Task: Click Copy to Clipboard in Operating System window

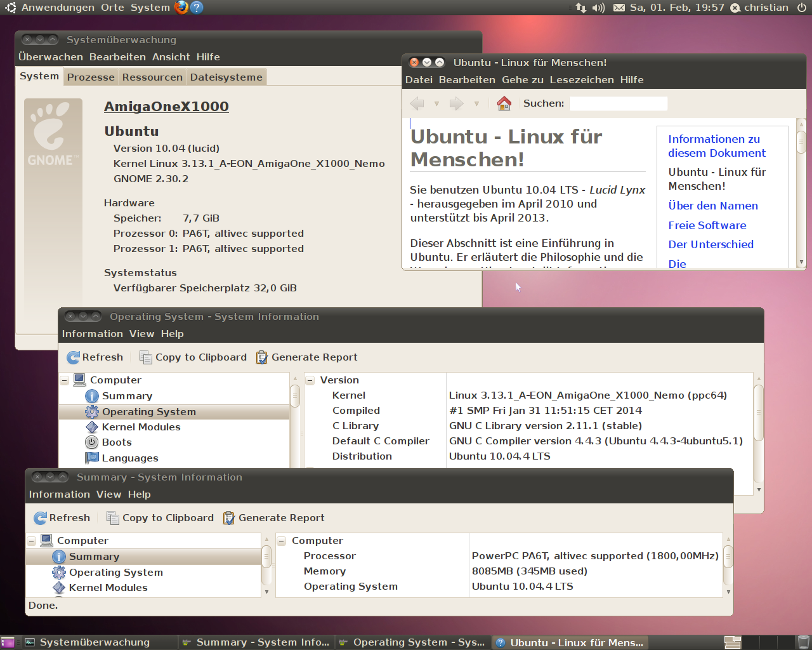Action: pyautogui.click(x=193, y=357)
